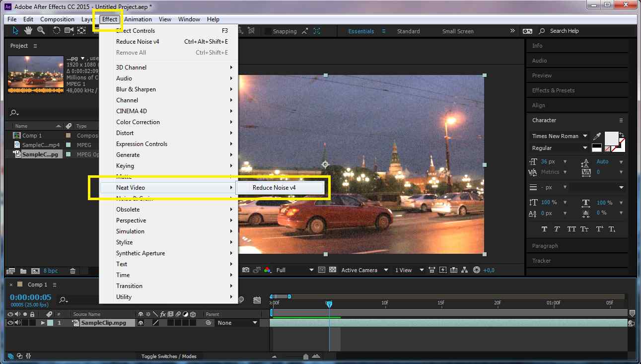Switch to Standard workspace
Screen dimensions: 641x364
pyautogui.click(x=408, y=31)
